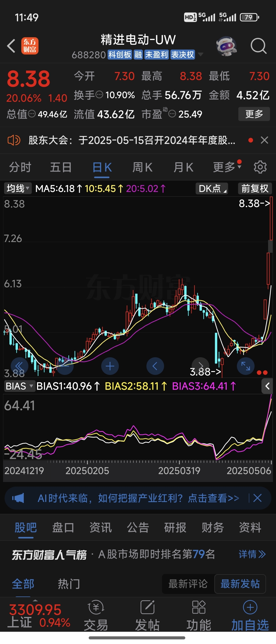Open the BIAS indicator dropdown
276x644 pixels.
[x=19, y=386]
